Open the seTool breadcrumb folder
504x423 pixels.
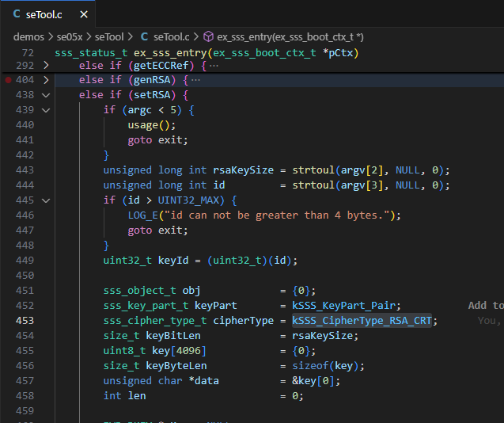pos(109,37)
